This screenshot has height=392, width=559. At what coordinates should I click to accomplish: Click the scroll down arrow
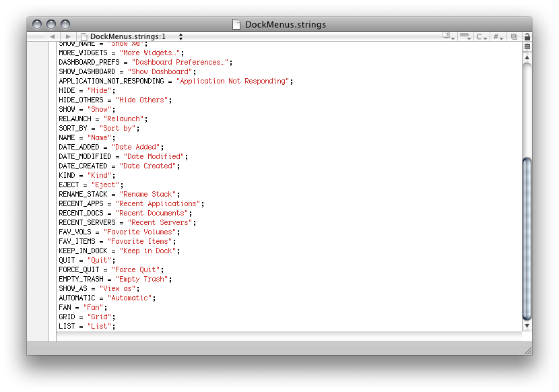tap(527, 326)
